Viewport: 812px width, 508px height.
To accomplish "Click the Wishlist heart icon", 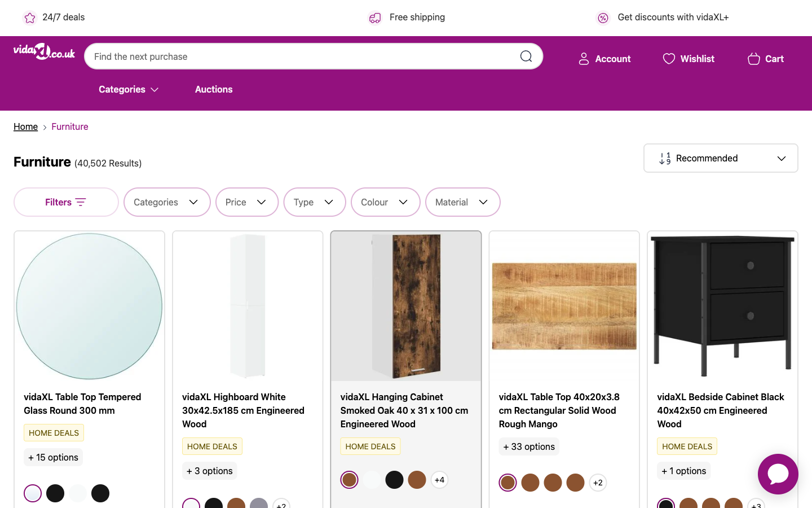I will 669,59.
